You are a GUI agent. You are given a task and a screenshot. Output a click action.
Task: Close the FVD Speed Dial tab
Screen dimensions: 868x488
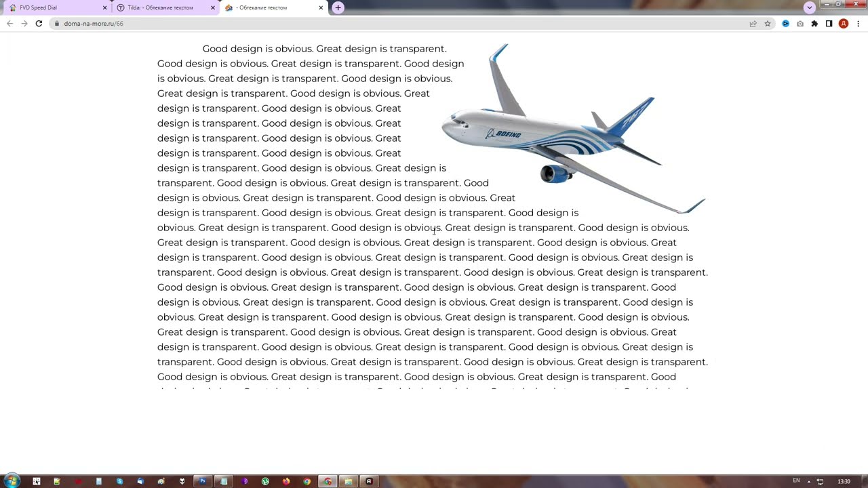coord(104,7)
